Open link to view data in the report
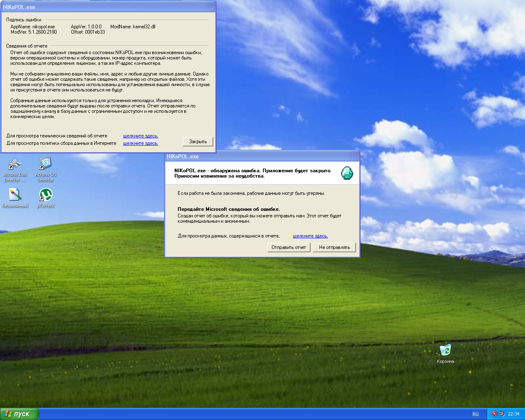525x420 pixels. click(310, 236)
